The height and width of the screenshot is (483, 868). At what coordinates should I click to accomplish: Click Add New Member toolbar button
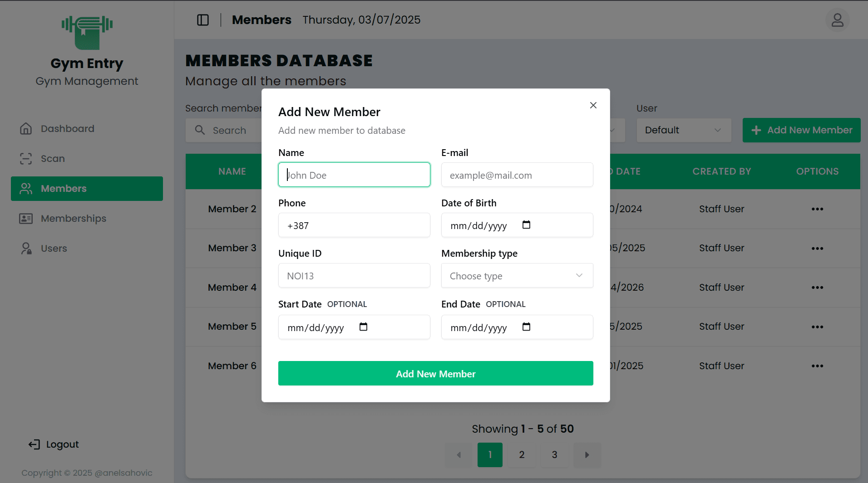(801, 130)
